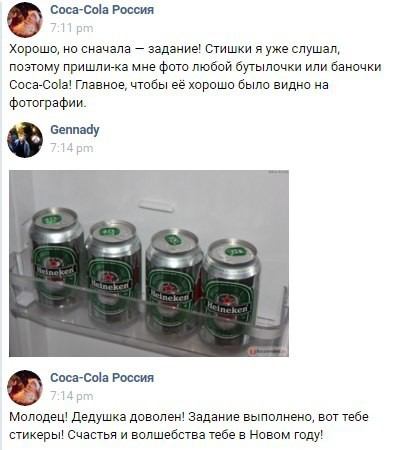
Task: Click the 7:11 pm message timestamp
Action: (72, 28)
